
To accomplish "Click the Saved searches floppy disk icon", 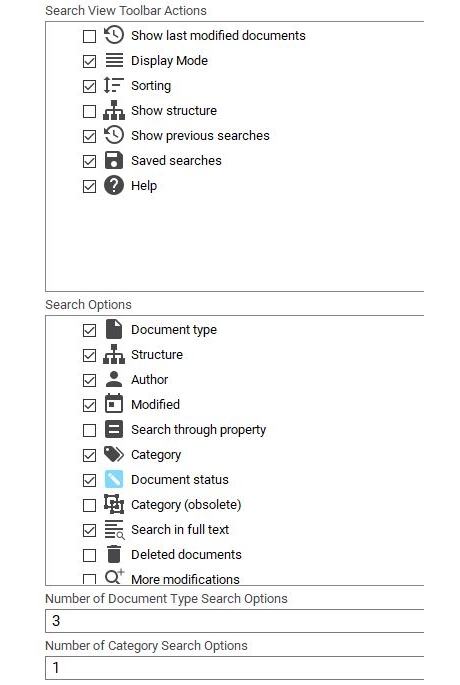I will coord(114,160).
